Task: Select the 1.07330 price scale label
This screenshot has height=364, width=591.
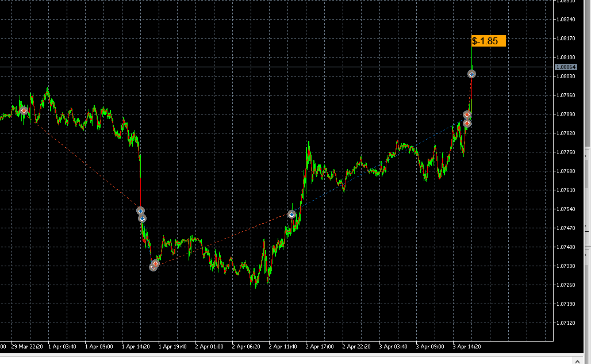Action: 566,266
